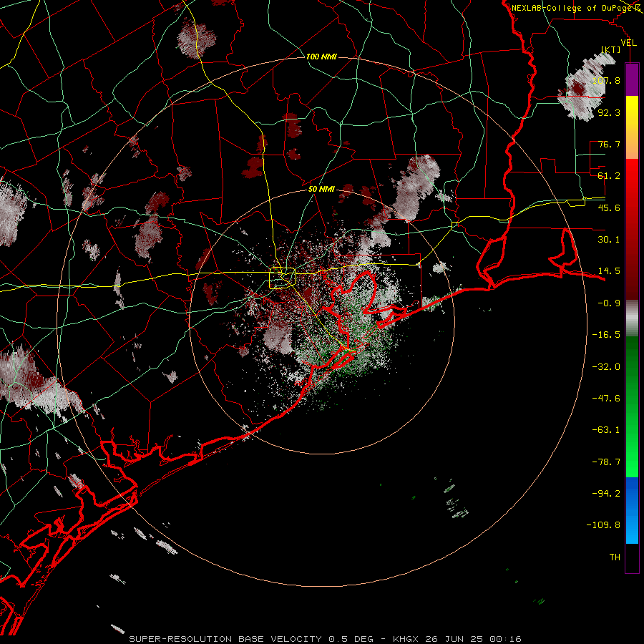
Task: Click the VEL legend title
Action: pyautogui.click(x=628, y=43)
